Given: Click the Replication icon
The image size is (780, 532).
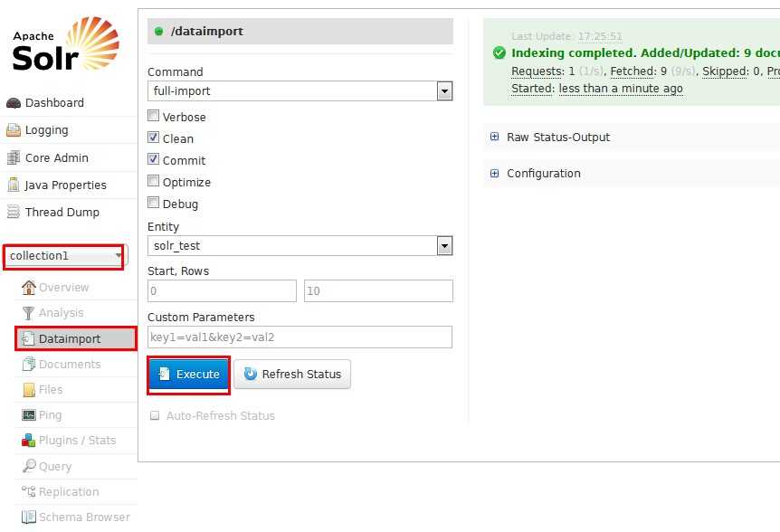Looking at the screenshot, I should point(28,491).
